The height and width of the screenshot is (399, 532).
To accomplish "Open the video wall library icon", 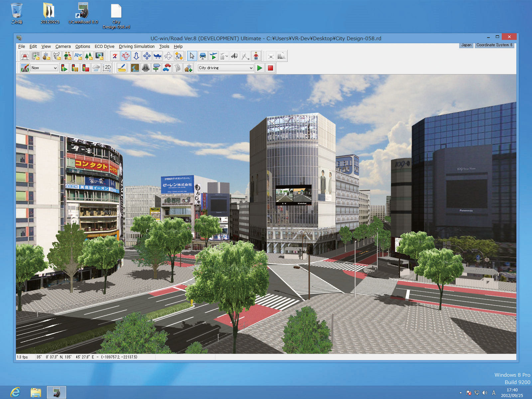I will [x=99, y=56].
